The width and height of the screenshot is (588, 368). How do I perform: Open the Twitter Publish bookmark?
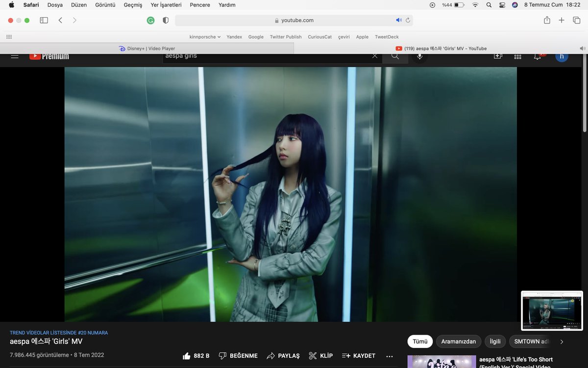click(x=286, y=37)
